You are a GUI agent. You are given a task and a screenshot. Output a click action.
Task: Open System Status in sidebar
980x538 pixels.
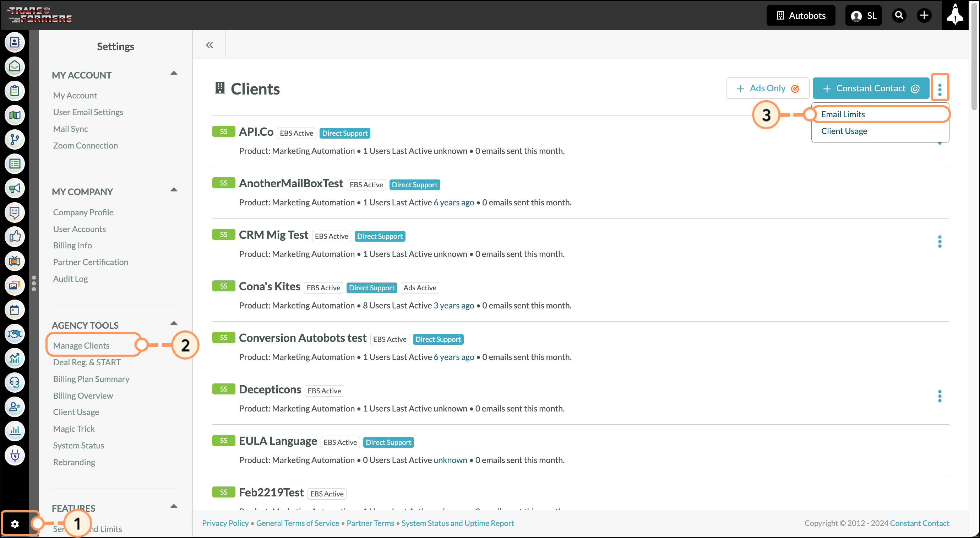(x=78, y=446)
